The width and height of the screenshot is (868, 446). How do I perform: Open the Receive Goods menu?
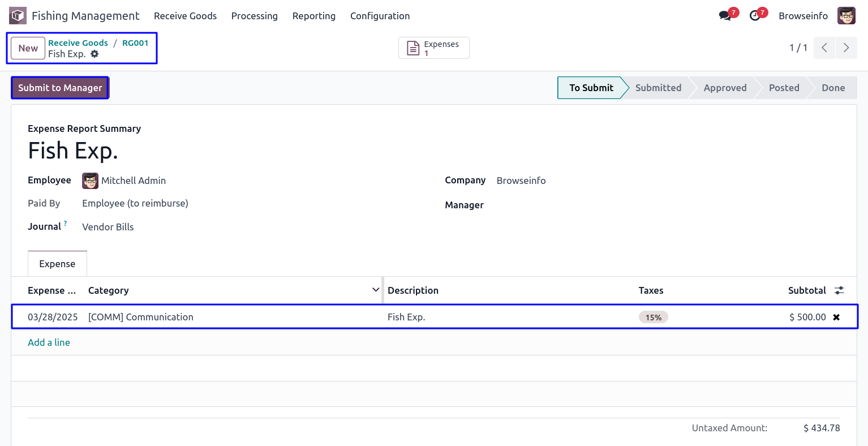point(185,16)
